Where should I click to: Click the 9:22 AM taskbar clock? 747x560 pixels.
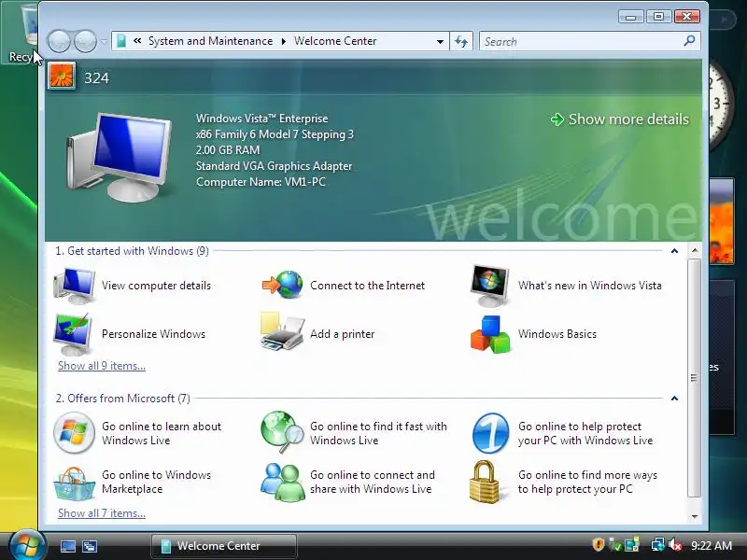tap(712, 546)
